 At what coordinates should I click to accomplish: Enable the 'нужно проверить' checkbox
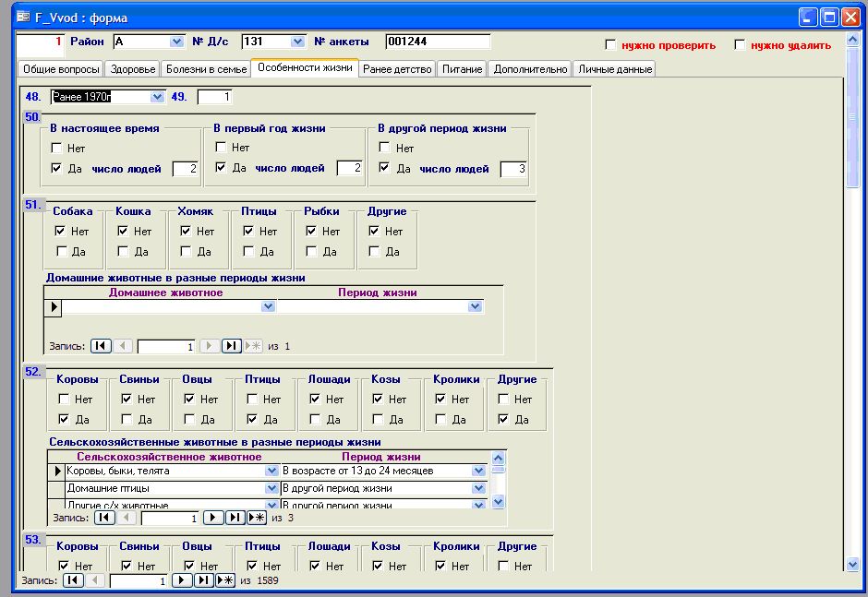[x=610, y=44]
